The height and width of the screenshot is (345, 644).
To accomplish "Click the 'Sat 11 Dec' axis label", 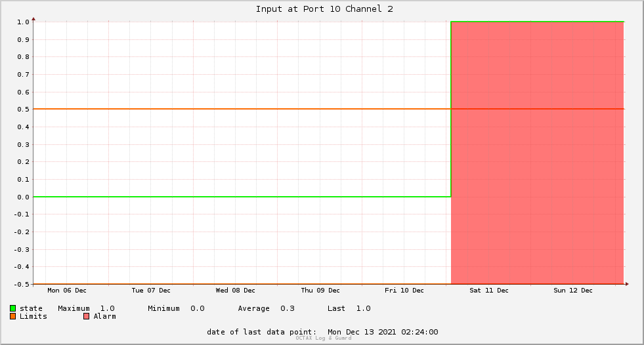I will [489, 291].
